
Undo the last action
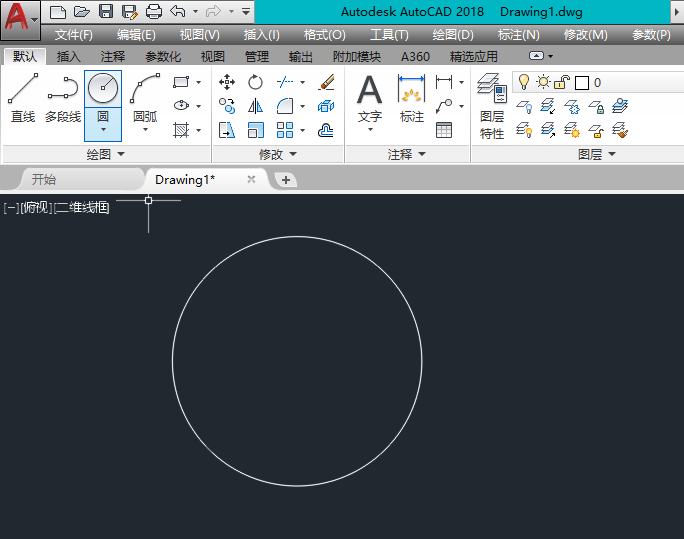(178, 11)
